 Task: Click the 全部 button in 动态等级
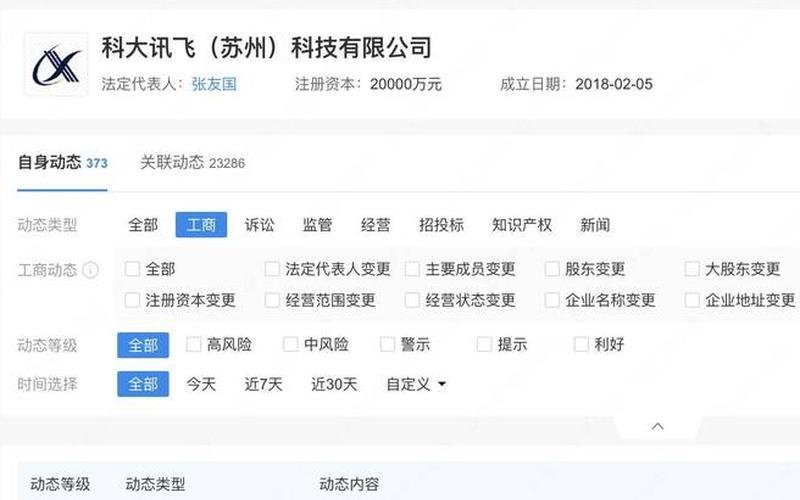pos(143,345)
